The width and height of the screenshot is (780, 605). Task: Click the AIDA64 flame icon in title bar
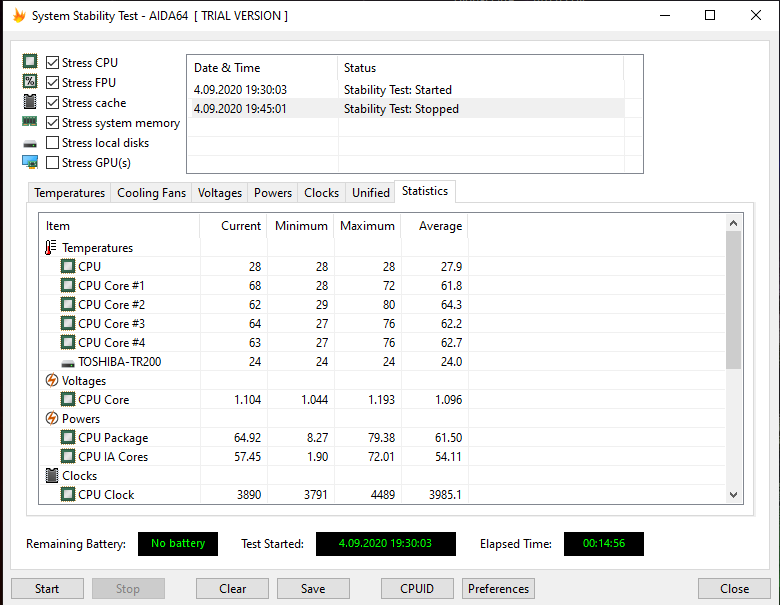coord(19,15)
